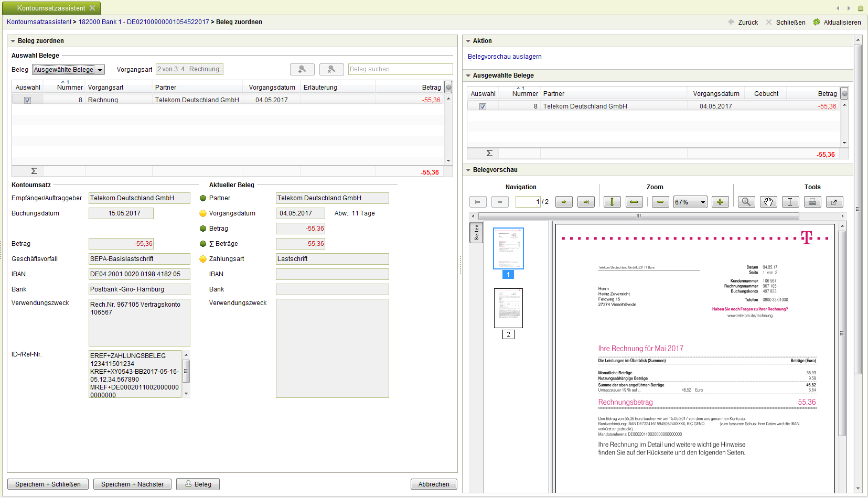This screenshot has height=498, width=868.
Task: Open the table settings gear in Auswahl Belege
Action: coord(448,88)
